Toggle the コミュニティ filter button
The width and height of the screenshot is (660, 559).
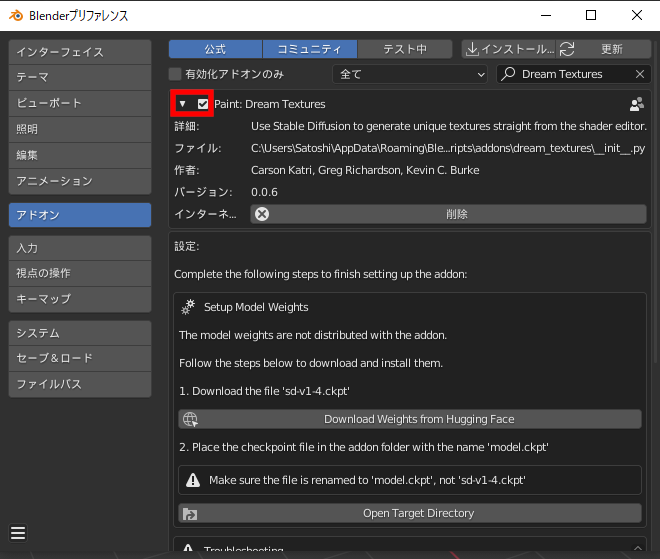point(310,49)
